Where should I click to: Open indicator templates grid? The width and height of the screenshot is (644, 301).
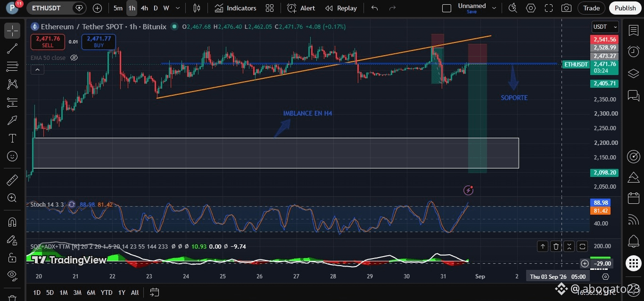pos(270,8)
